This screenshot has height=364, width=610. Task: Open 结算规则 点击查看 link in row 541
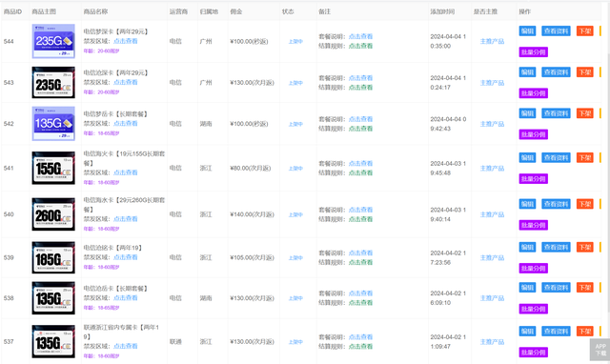tap(360, 173)
